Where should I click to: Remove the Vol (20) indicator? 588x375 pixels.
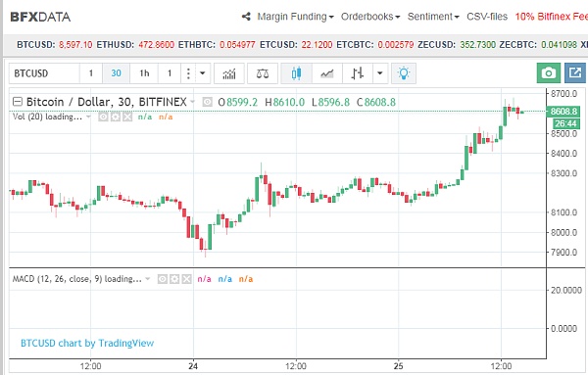point(127,117)
